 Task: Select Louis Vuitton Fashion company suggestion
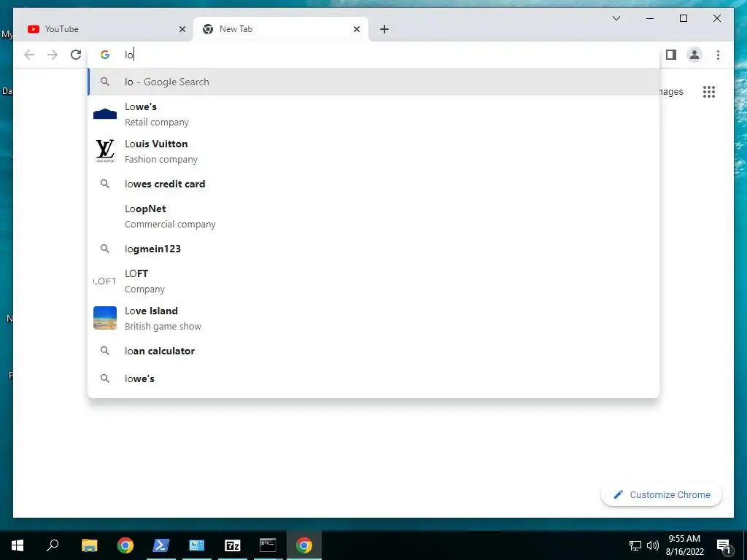click(x=373, y=152)
